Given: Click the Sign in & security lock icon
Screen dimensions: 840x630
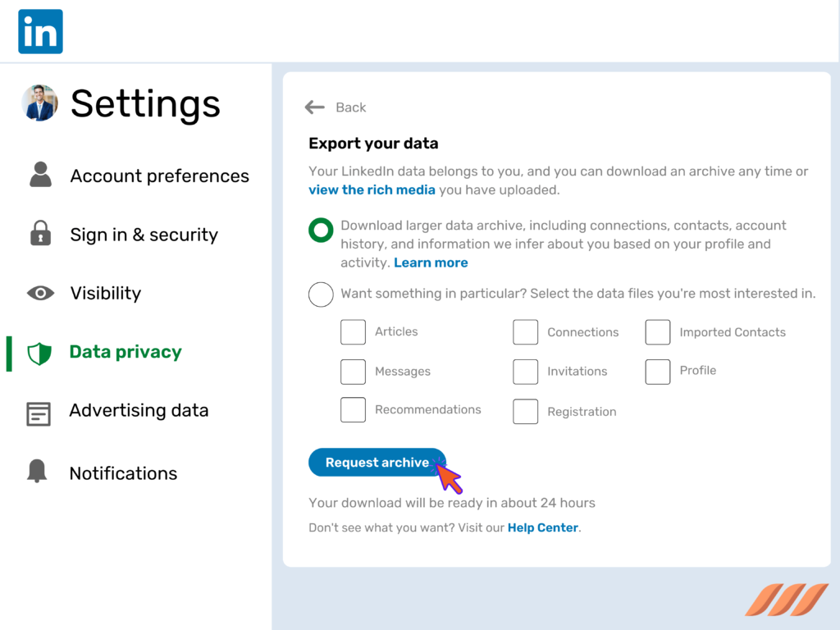Looking at the screenshot, I should point(39,234).
